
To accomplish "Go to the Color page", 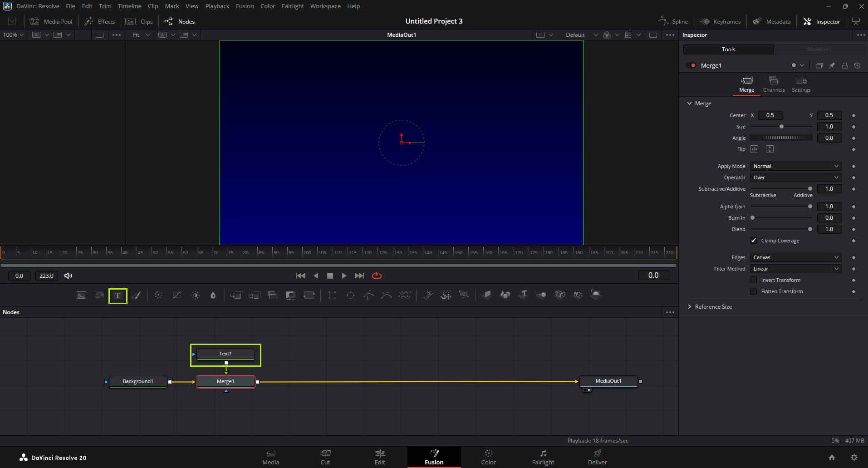I will tap(488, 457).
